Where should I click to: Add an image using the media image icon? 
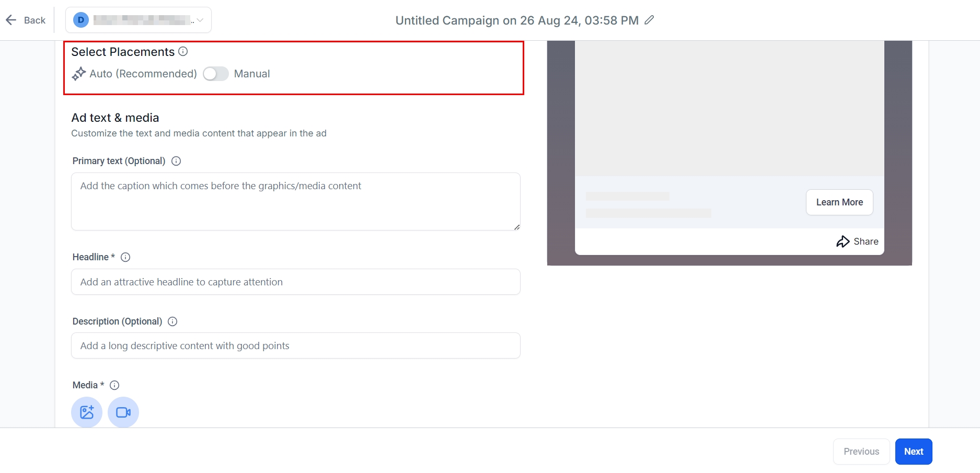coord(87,412)
